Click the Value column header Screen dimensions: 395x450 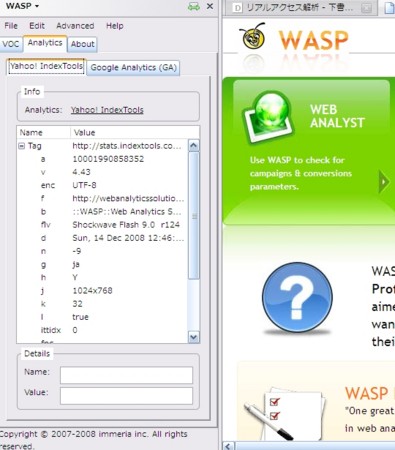135,132
